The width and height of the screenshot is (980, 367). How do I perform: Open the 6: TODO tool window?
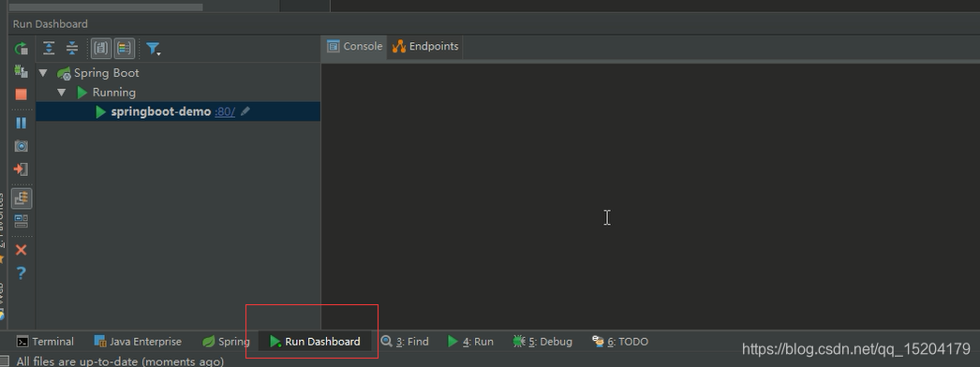[x=620, y=342]
